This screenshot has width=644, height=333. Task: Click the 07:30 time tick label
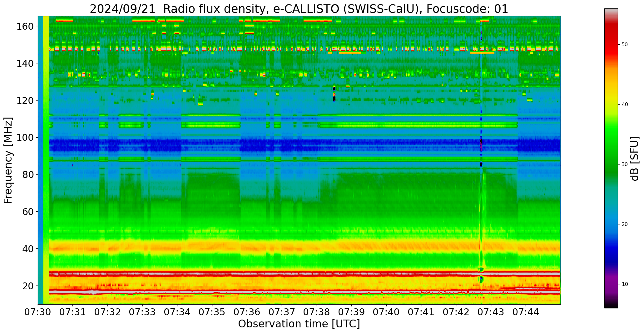[x=38, y=312]
